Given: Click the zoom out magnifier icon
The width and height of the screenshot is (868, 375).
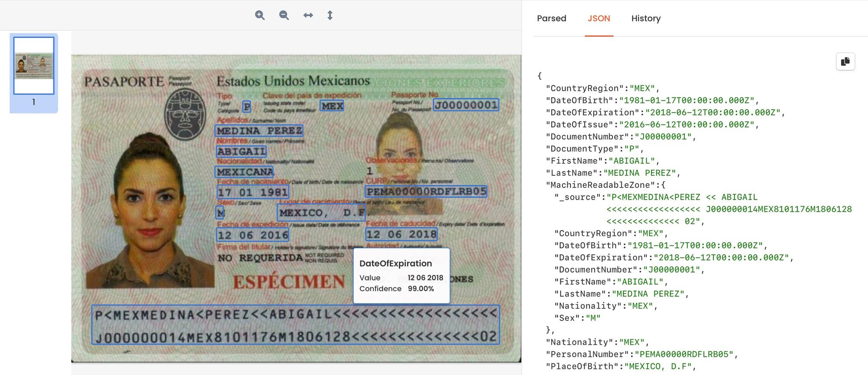Looking at the screenshot, I should tap(284, 15).
